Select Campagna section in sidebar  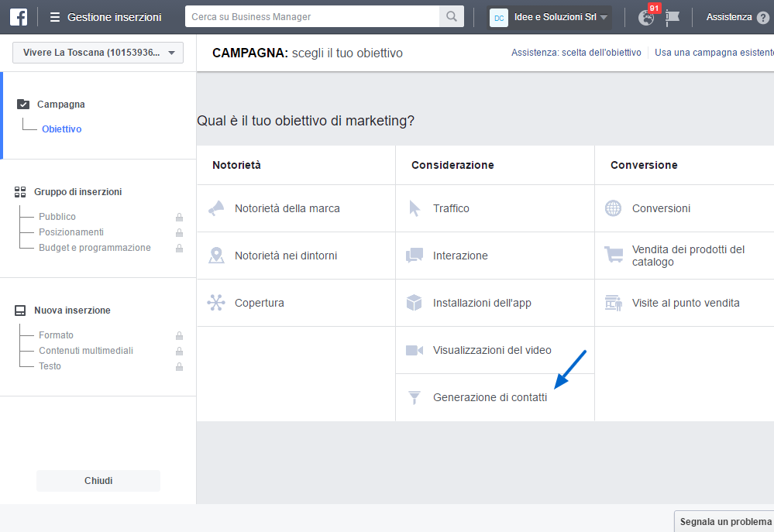[x=60, y=104]
